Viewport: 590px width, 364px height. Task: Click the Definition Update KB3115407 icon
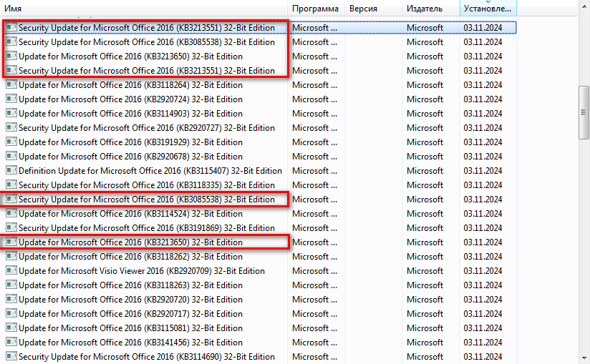[11, 170]
